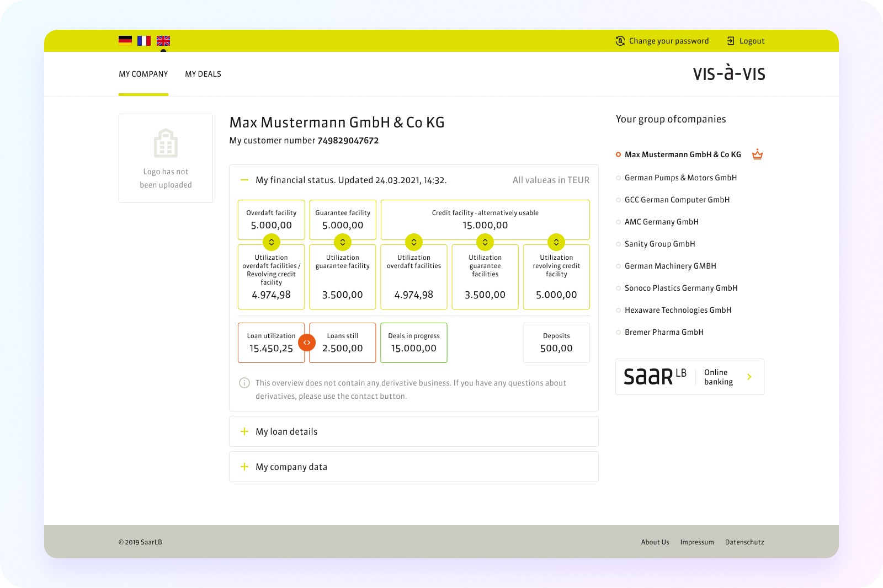Click the info icon beside derivative note
883x588 pixels.
(244, 383)
